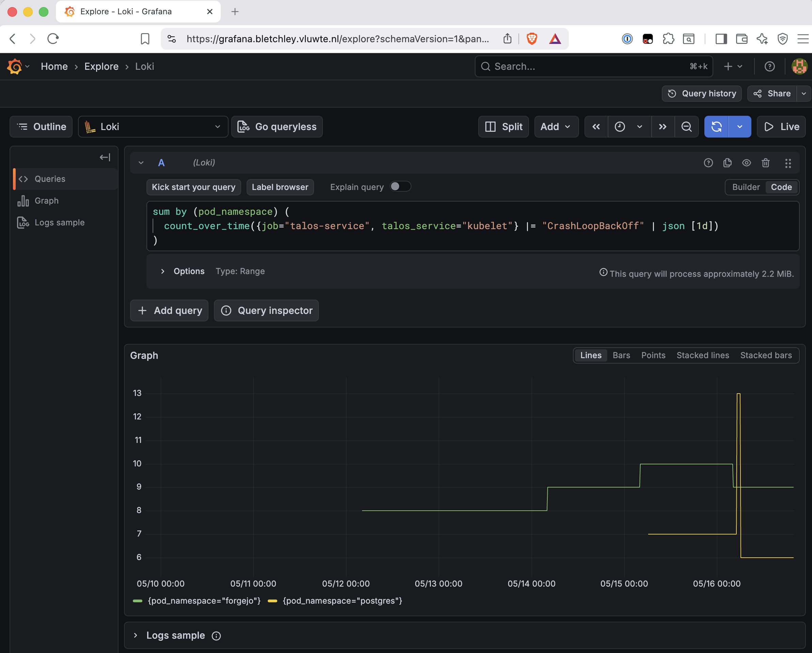Open a new browser tab
This screenshot has width=812, height=653.
click(x=235, y=12)
